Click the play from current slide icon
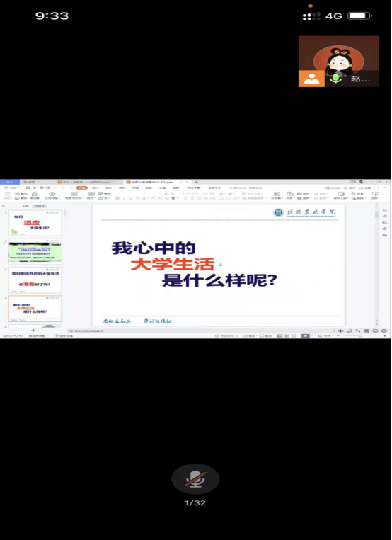Image resolution: width=392 pixels, height=540 pixels. [52, 194]
